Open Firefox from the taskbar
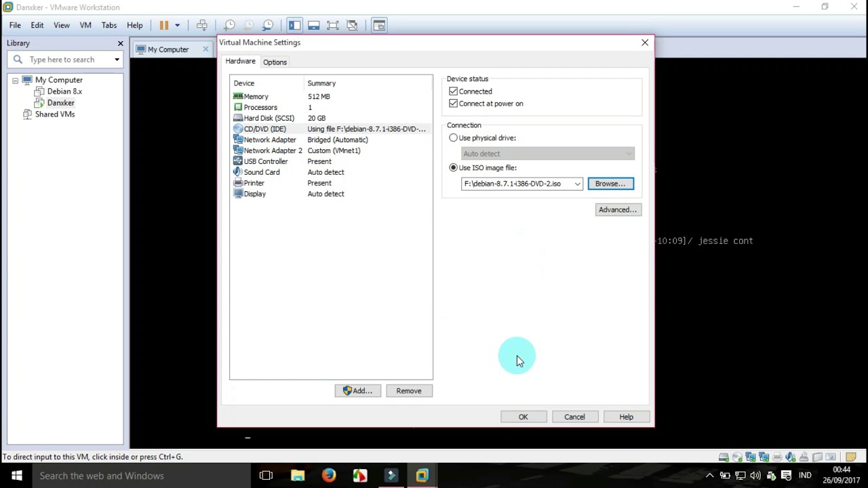The width and height of the screenshot is (868, 488). pos(328,476)
